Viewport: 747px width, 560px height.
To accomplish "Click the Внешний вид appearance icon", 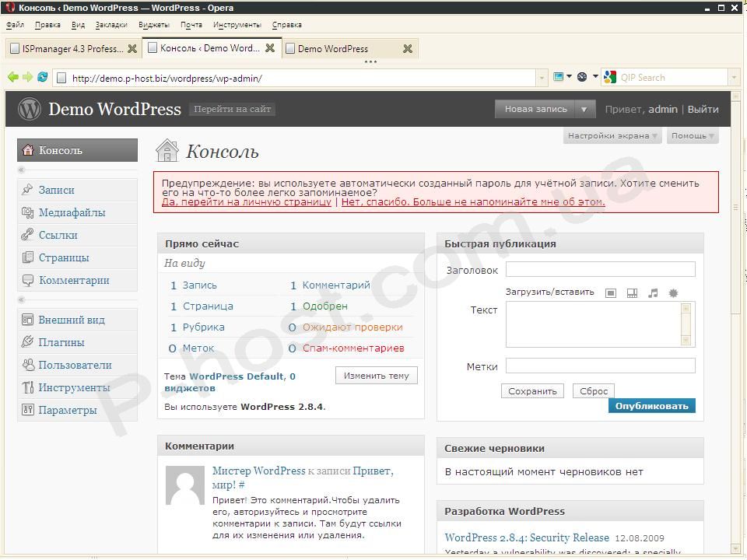I will tap(28, 320).
